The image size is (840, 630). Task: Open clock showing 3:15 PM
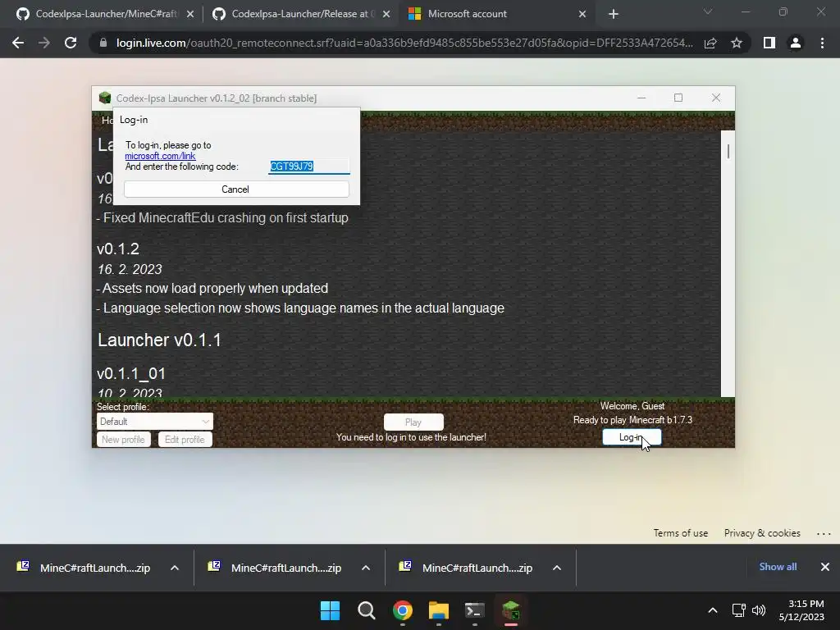pos(802,610)
